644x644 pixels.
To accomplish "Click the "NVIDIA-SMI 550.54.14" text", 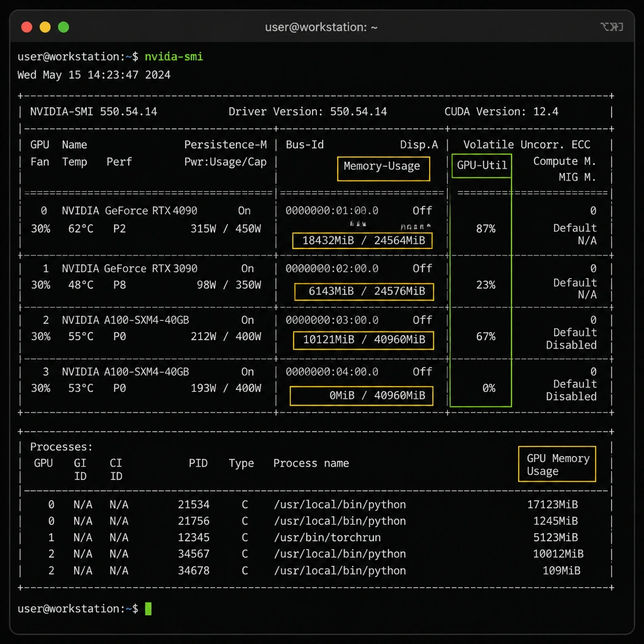I will (94, 111).
